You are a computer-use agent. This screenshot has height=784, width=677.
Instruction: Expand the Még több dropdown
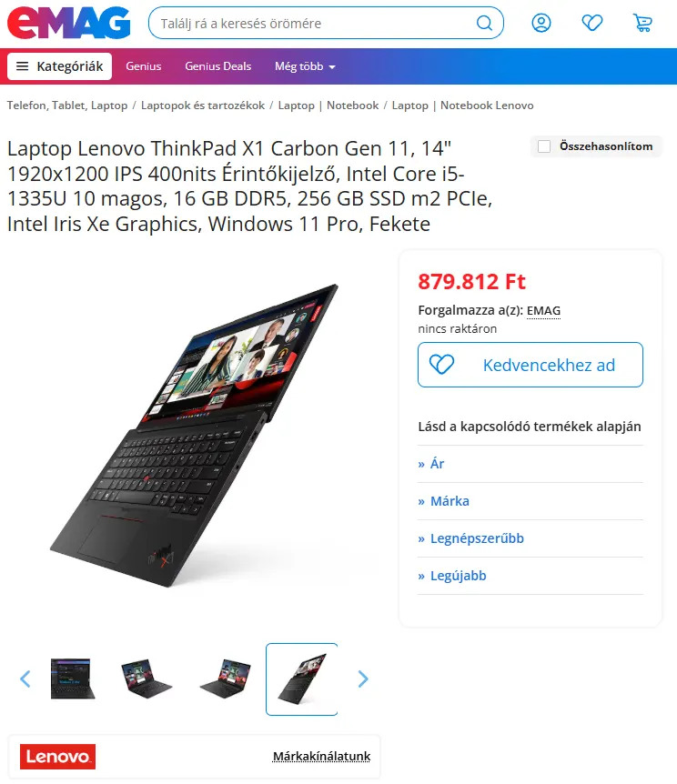[x=305, y=66]
